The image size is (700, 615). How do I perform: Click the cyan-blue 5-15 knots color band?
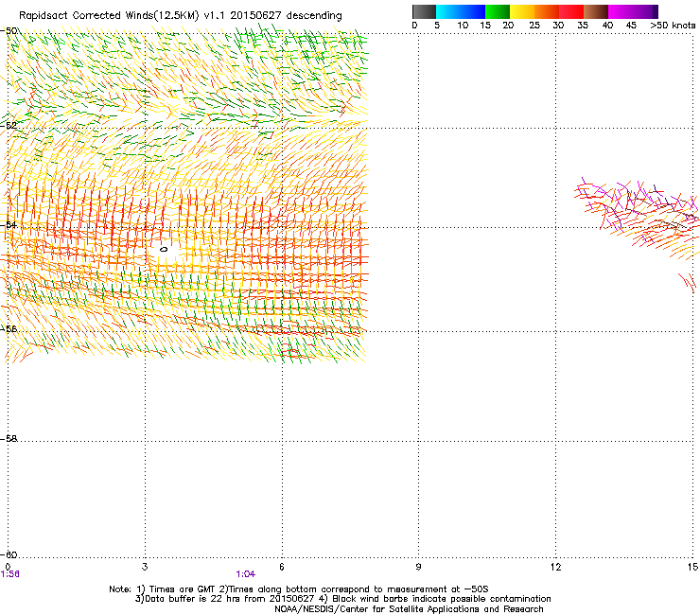pyautogui.click(x=461, y=11)
